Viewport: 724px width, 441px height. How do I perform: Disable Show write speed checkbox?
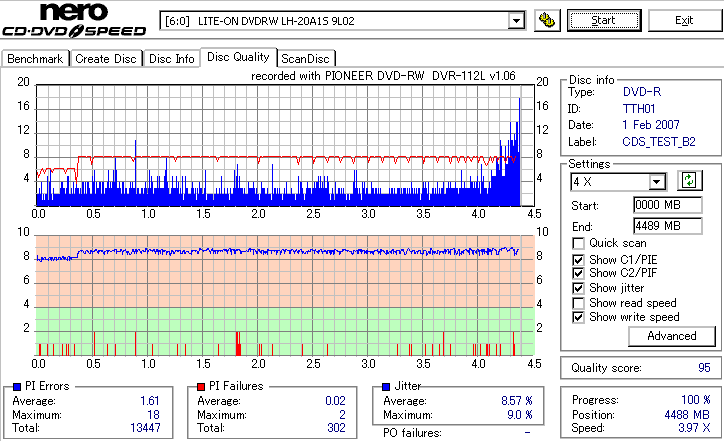point(578,317)
